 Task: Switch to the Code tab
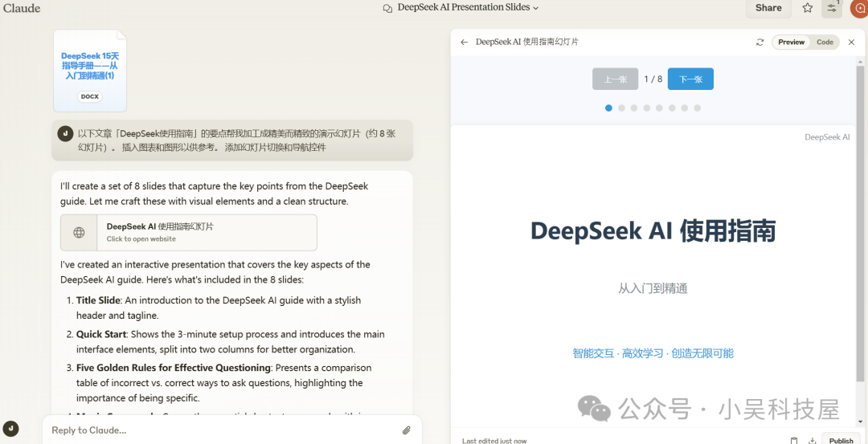(x=825, y=42)
